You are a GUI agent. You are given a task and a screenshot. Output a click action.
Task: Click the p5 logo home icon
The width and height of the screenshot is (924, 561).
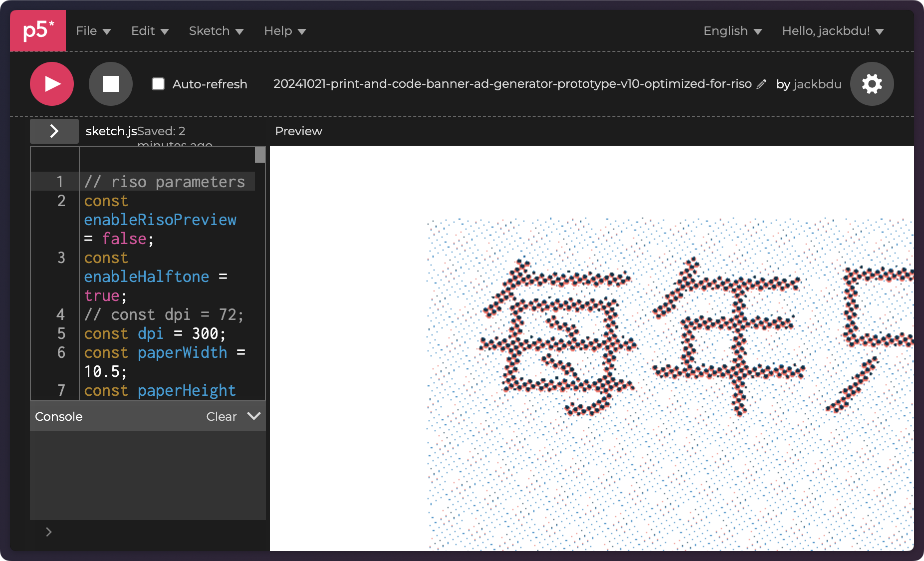(x=38, y=31)
